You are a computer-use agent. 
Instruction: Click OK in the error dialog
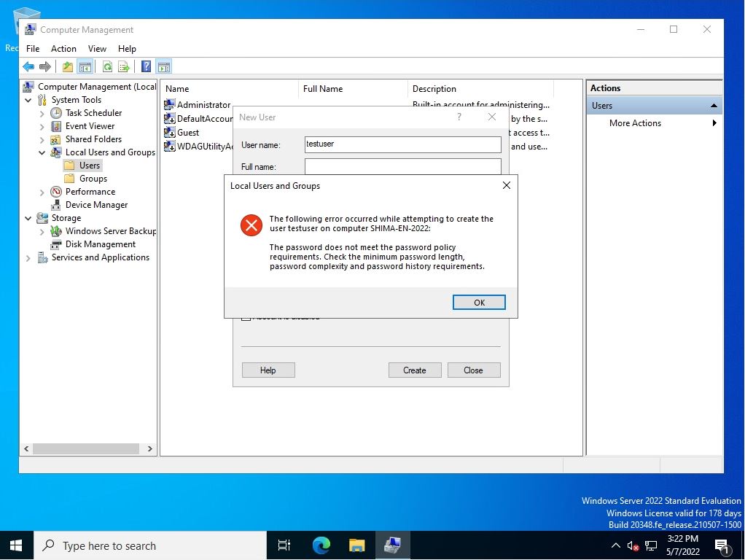pyautogui.click(x=479, y=303)
